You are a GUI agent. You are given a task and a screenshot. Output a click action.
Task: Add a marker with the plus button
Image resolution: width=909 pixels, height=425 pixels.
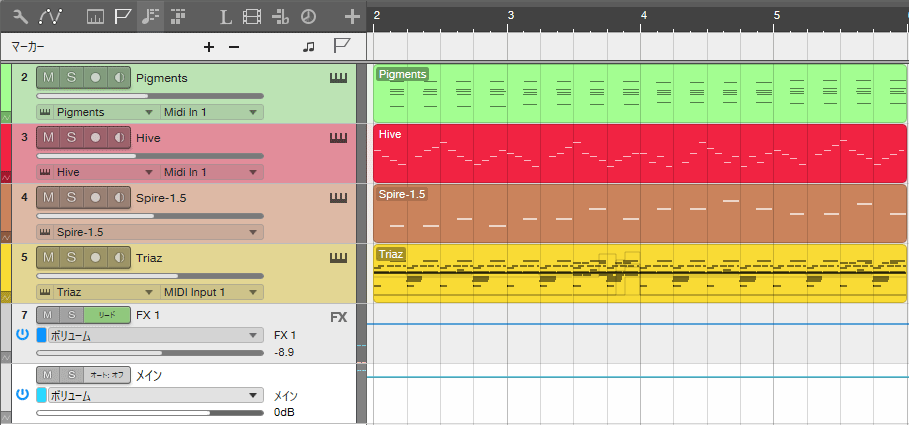coord(209,47)
